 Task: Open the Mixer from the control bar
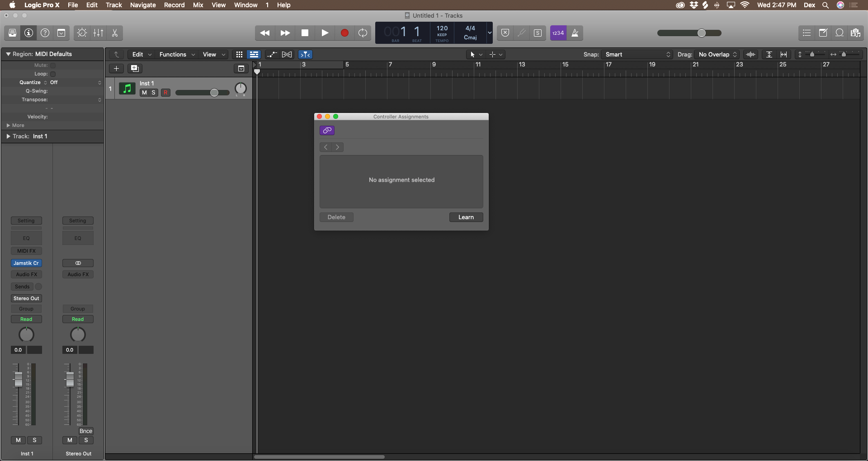click(98, 33)
